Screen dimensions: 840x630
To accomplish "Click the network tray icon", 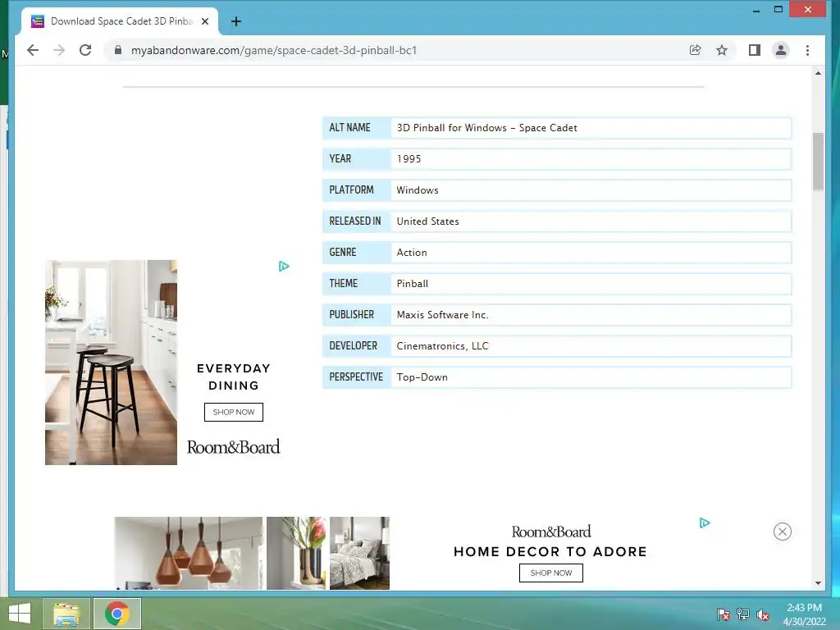I will pyautogui.click(x=743, y=614).
